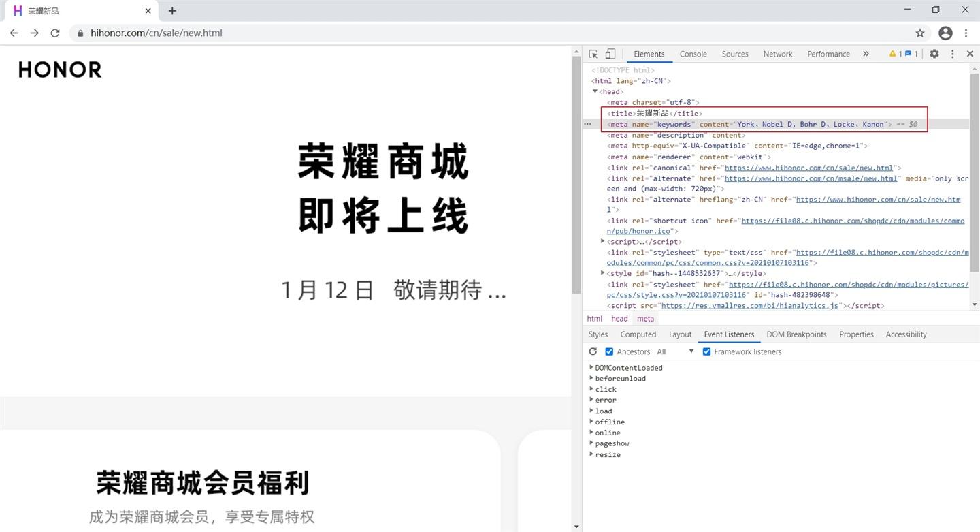
Task: Bookmark this page with star icon
Action: [920, 33]
